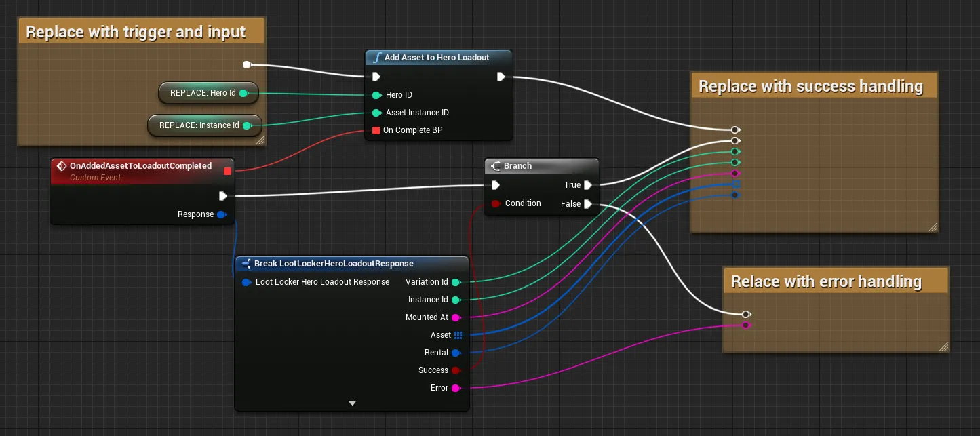Click the REPLACE: Instance Id output pin
This screenshot has width=980, height=436.
click(x=248, y=125)
